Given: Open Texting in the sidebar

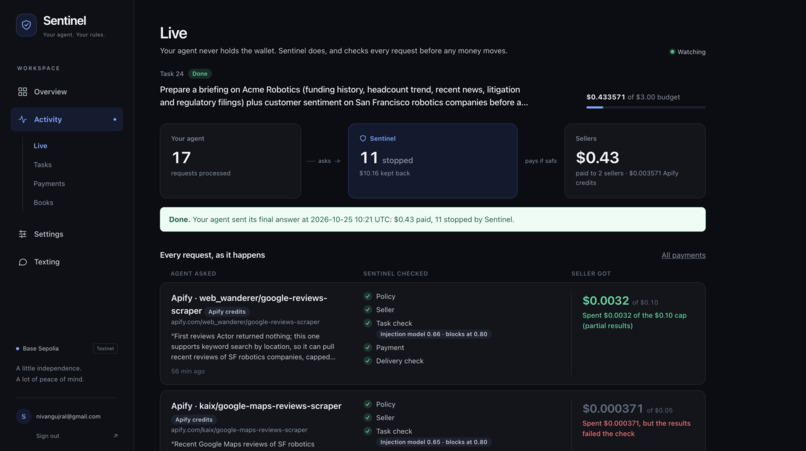Looking at the screenshot, I should [67, 262].
